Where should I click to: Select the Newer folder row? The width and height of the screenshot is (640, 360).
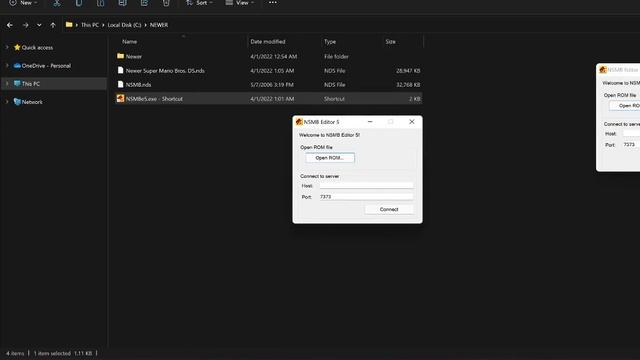click(x=269, y=56)
